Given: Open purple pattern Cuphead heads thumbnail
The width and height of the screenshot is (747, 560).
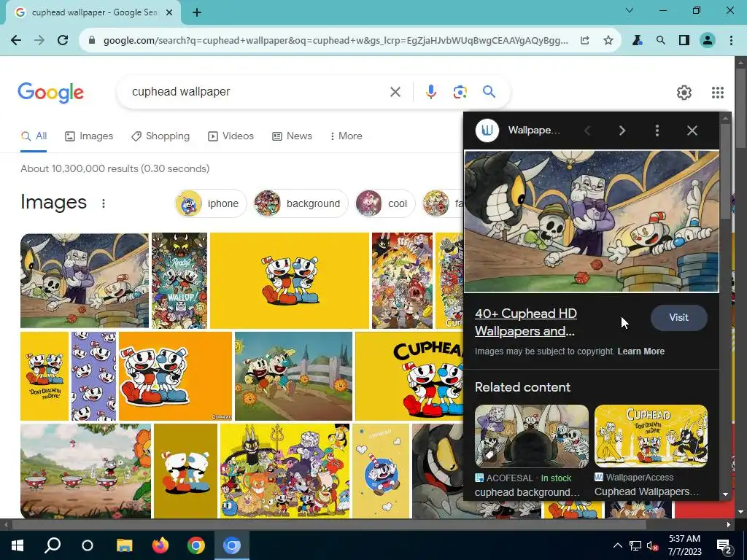Looking at the screenshot, I should click(93, 376).
